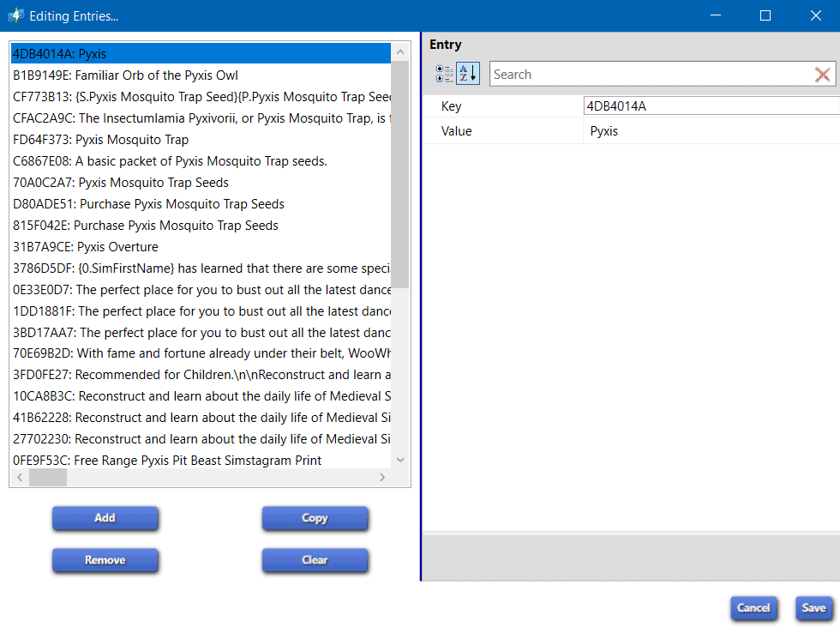The height and width of the screenshot is (633, 840).
Task: Select entry Familiar Orb of the Pyxis Owl
Action: (x=125, y=75)
